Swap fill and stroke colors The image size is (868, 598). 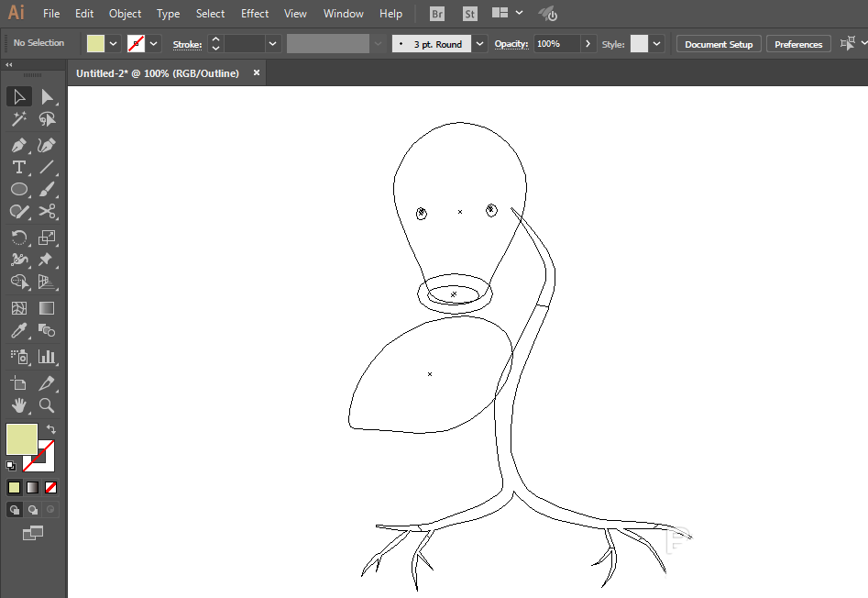(51, 429)
